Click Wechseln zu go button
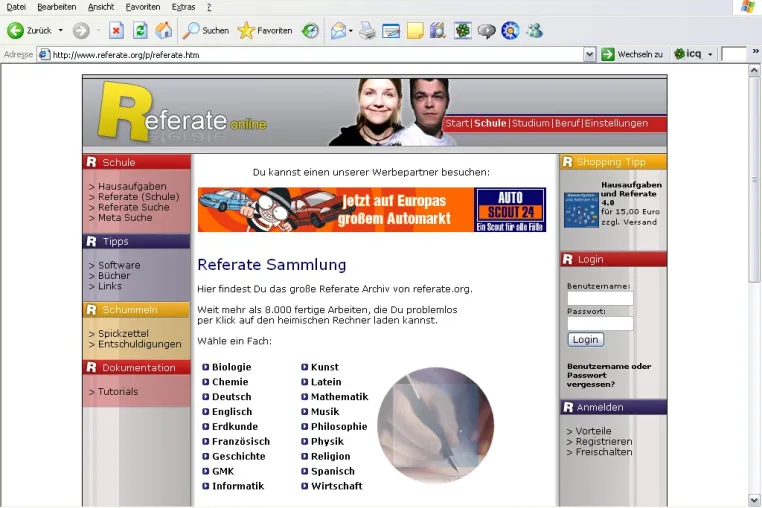762x508 pixels. coord(632,54)
